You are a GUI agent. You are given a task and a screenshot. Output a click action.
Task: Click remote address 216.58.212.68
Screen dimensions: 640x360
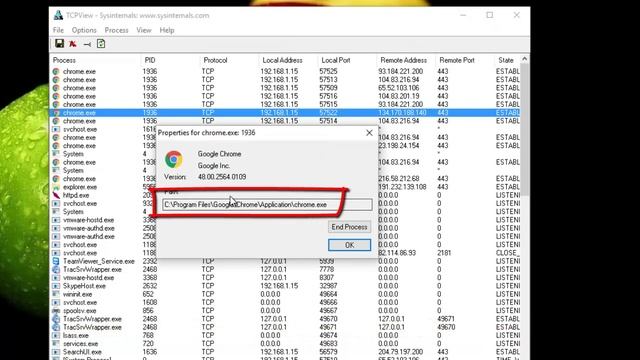point(399,179)
